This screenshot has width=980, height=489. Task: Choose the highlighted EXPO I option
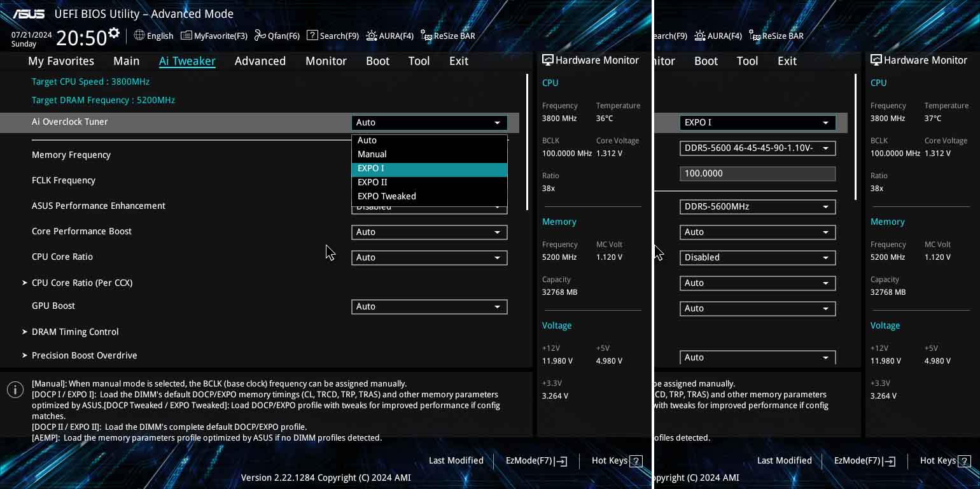(x=430, y=169)
